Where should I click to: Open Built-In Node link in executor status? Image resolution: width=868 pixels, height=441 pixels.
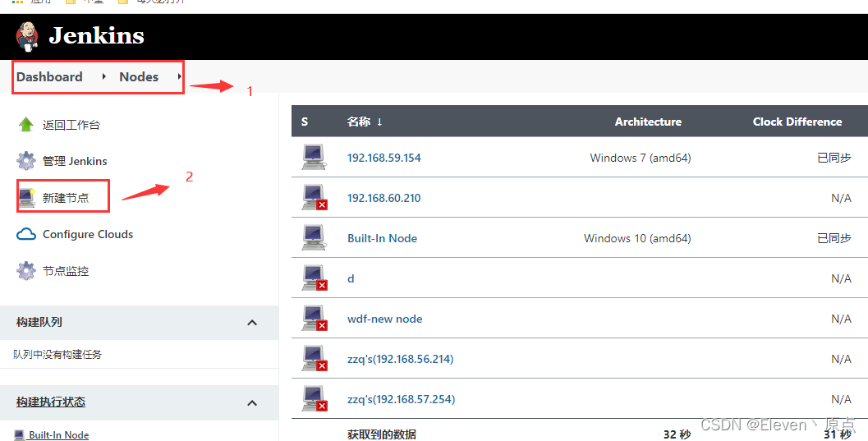coord(58,435)
